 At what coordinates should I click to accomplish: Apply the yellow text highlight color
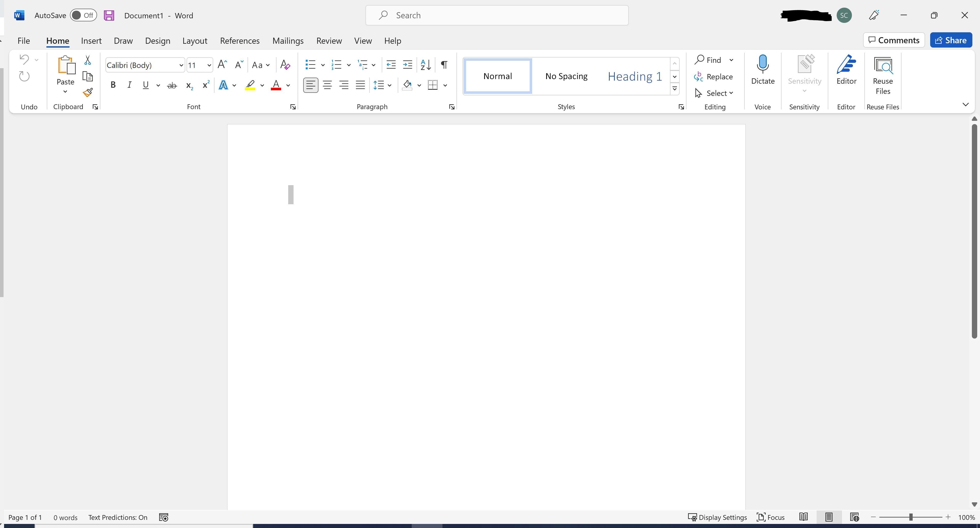[x=250, y=85]
